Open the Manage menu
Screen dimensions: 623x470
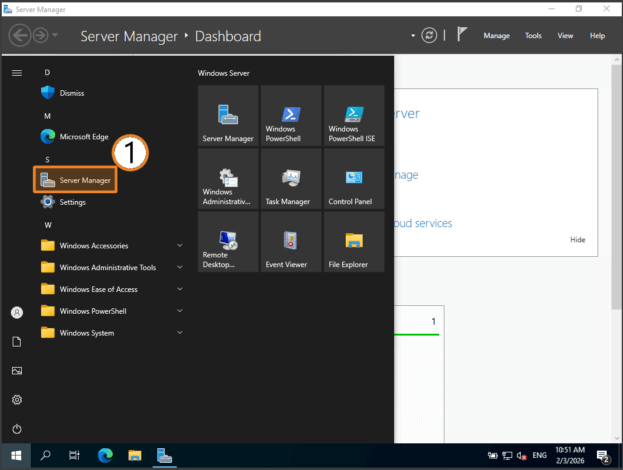[497, 36]
